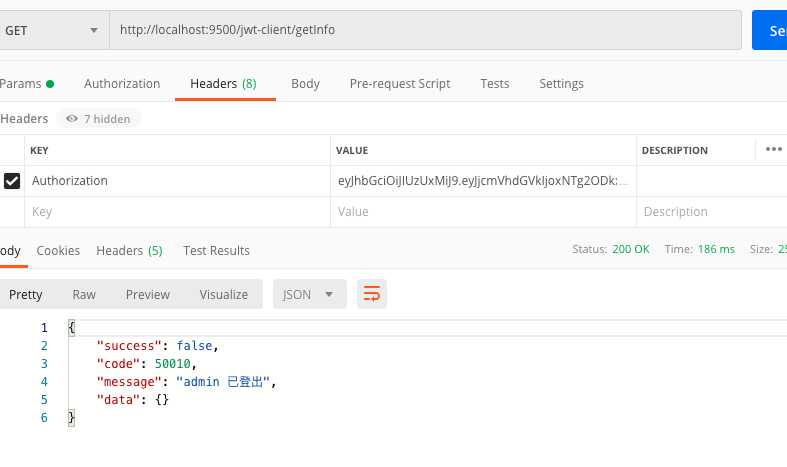The width and height of the screenshot is (787, 467).
Task: Toggle the 7 hidden headers eye icon
Action: (x=72, y=119)
